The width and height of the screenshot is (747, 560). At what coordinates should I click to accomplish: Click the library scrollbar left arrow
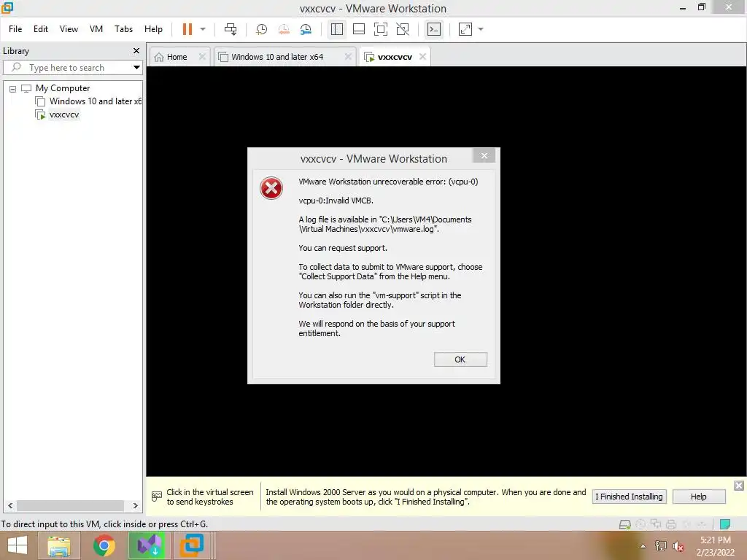(x=10, y=506)
